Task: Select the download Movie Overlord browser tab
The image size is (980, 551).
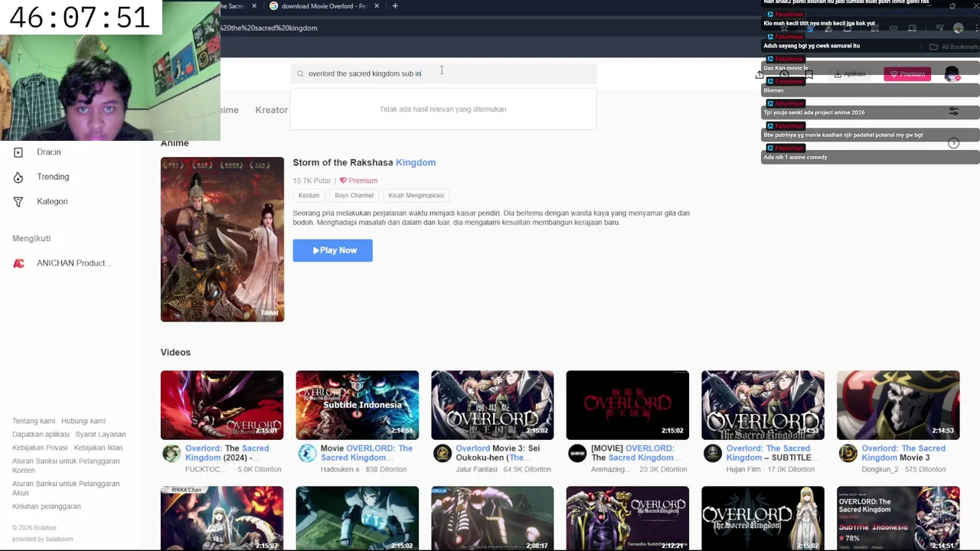Action: (x=324, y=6)
